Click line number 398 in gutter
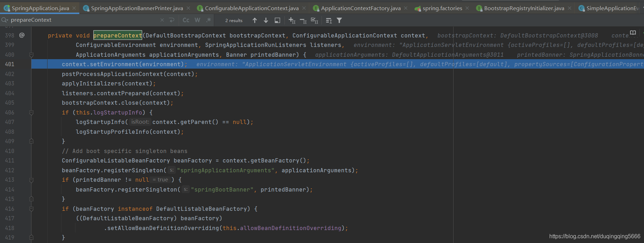 10,36
